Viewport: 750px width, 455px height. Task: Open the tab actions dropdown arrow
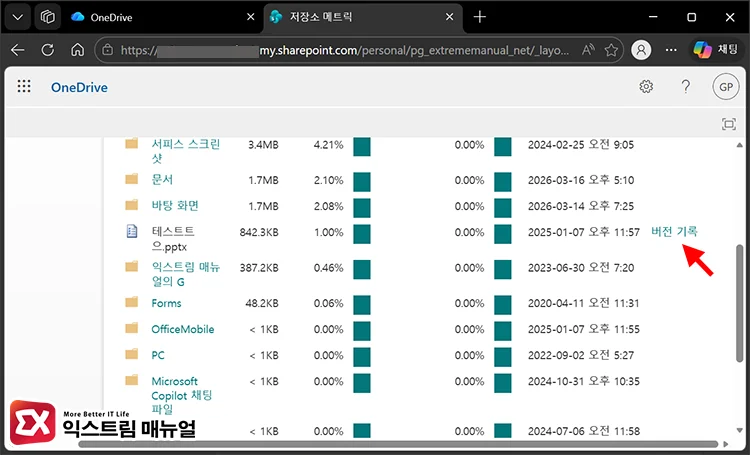point(18,17)
